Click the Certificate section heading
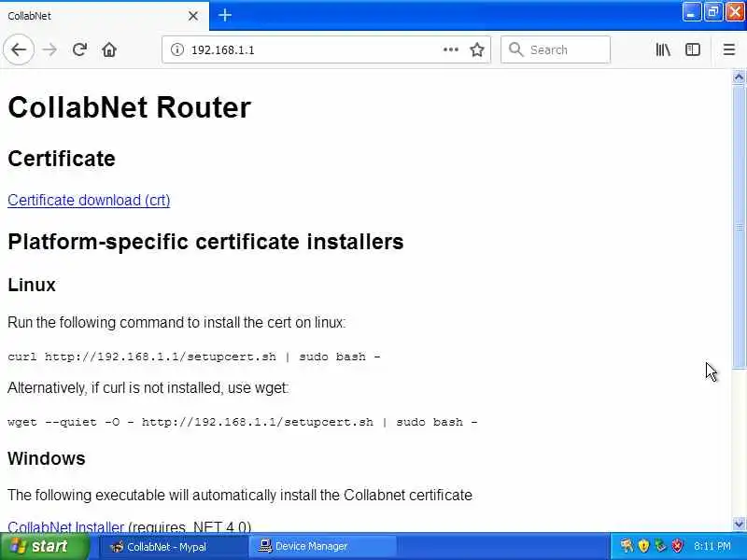The height and width of the screenshot is (560, 747). [x=62, y=159]
